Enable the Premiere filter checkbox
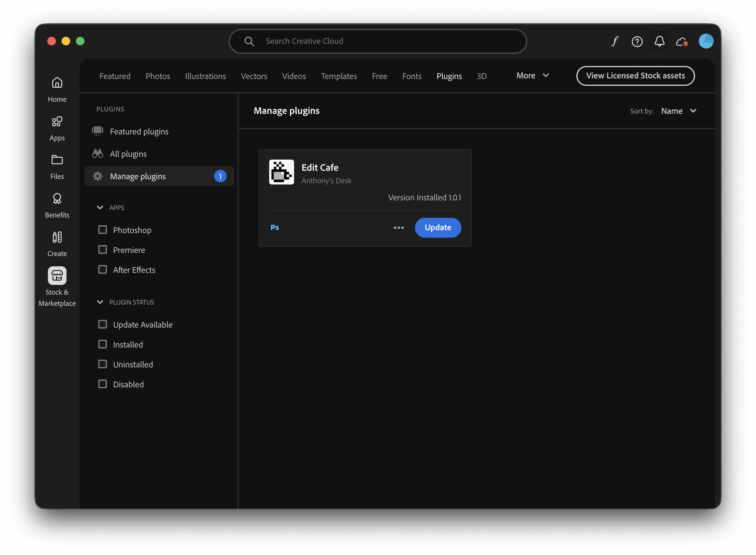 [102, 250]
